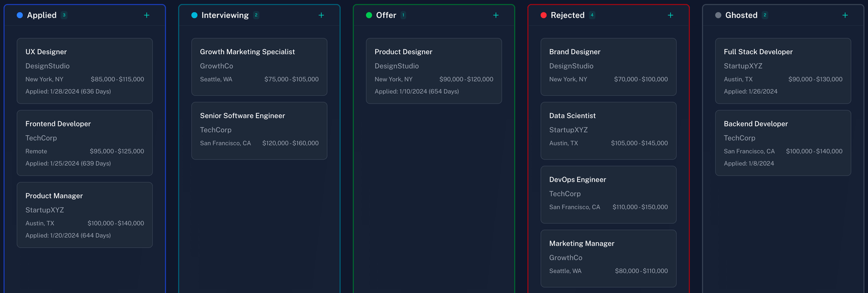
Task: Click the red dot beside Rejected
Action: coord(544,15)
